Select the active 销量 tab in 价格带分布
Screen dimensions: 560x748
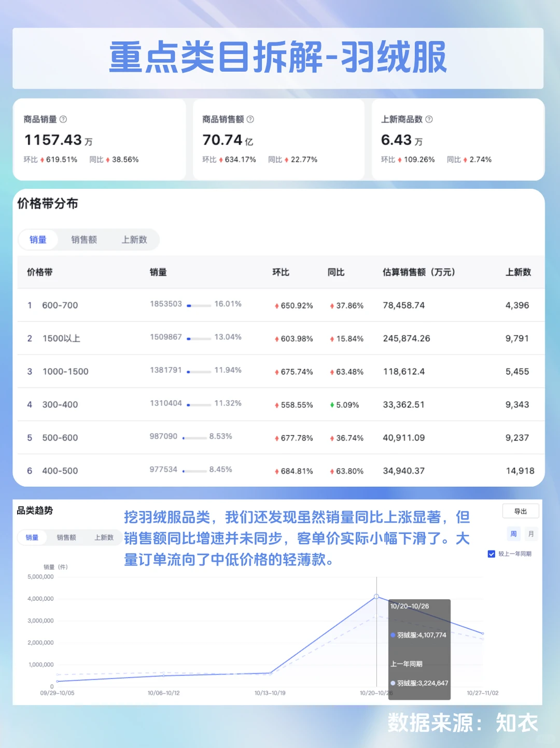38,239
